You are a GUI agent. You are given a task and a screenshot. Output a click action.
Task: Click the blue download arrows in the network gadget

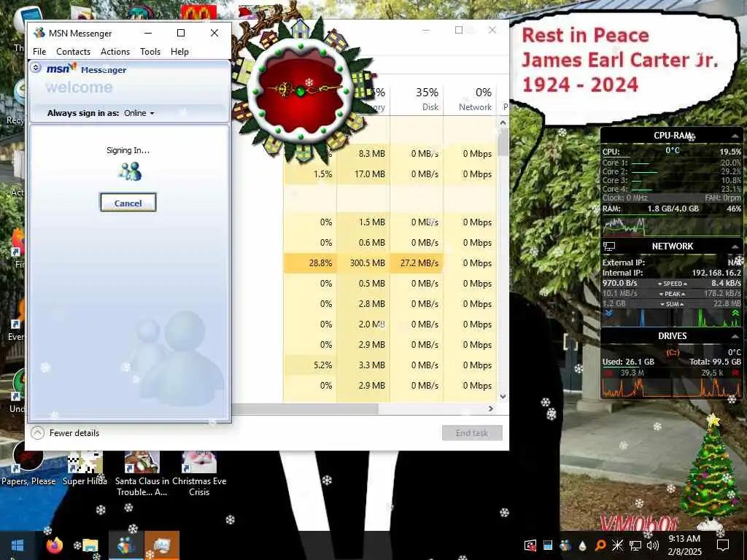(x=608, y=314)
